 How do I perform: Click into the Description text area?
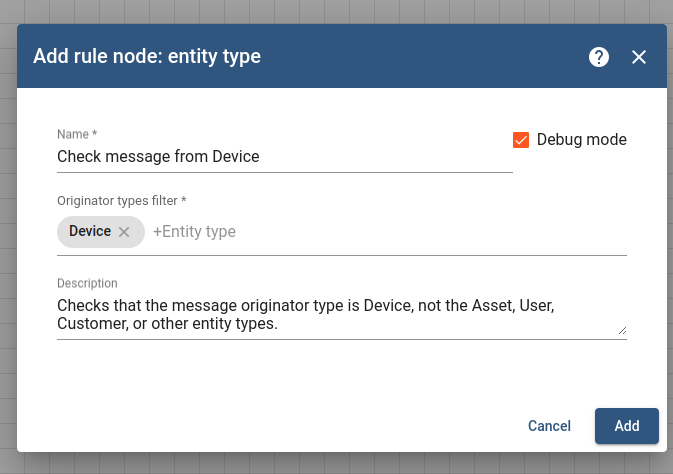(342, 315)
